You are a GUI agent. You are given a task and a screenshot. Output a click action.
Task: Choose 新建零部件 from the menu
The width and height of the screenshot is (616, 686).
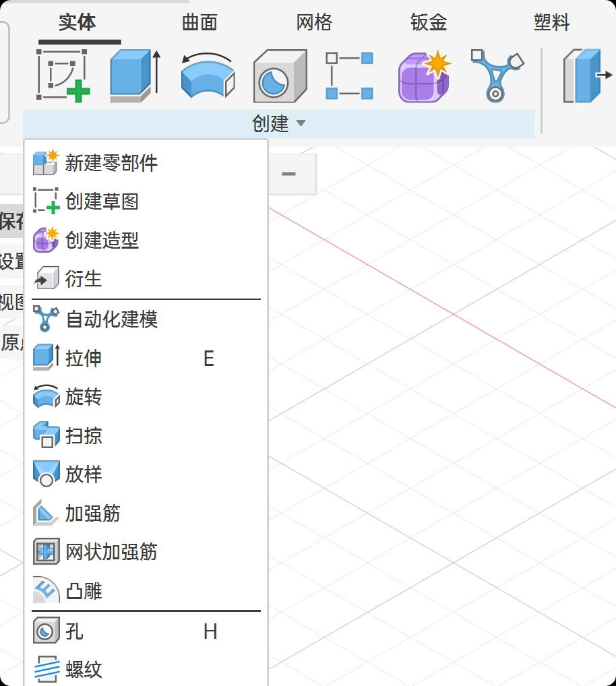point(111,163)
